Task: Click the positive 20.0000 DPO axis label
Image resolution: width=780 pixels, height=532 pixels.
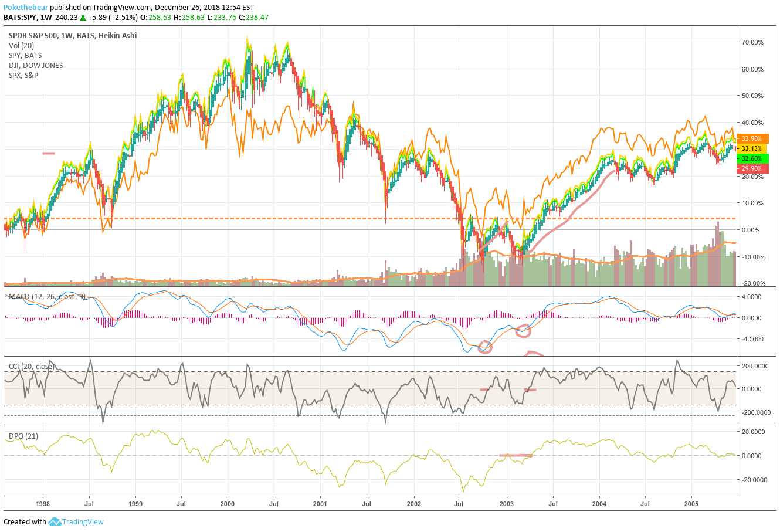Action: [752, 432]
